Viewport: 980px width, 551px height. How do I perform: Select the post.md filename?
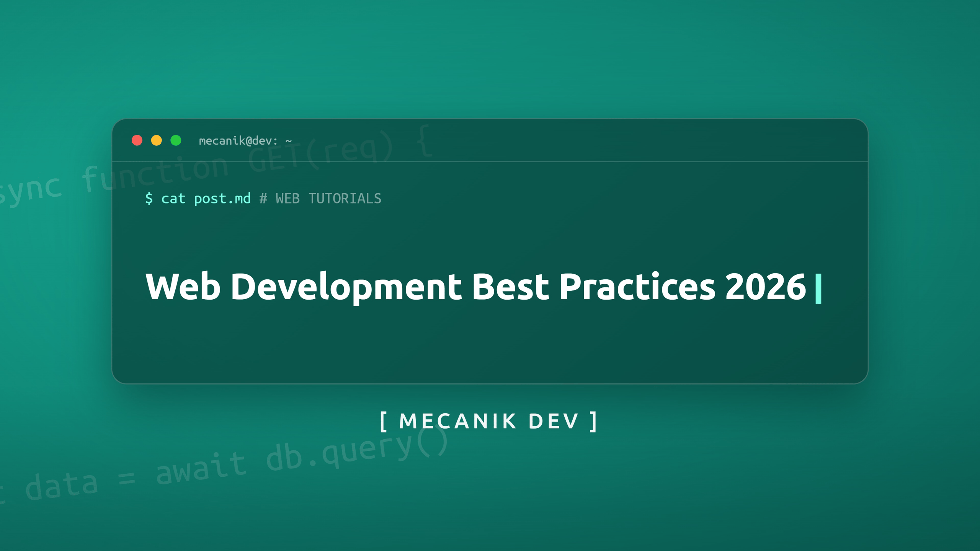tap(222, 199)
